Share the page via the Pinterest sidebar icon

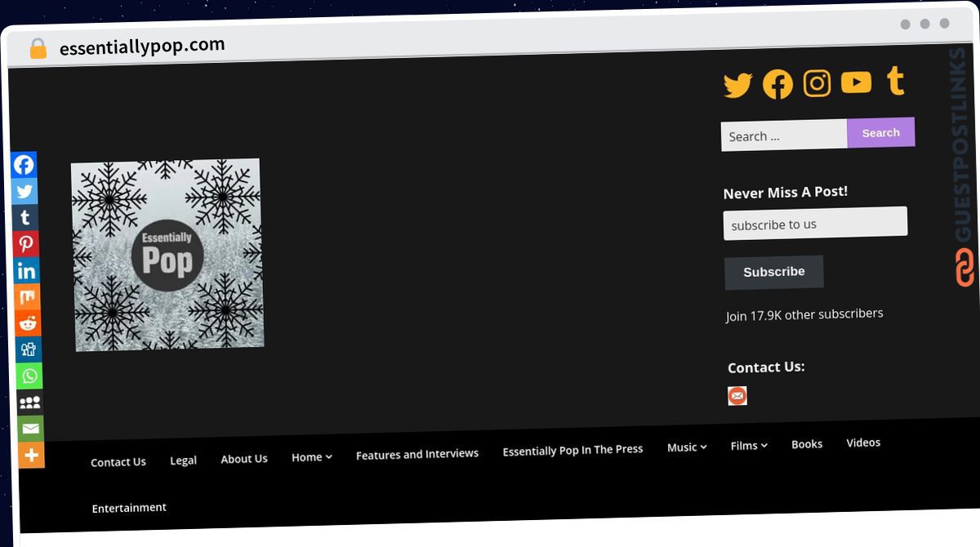(26, 243)
